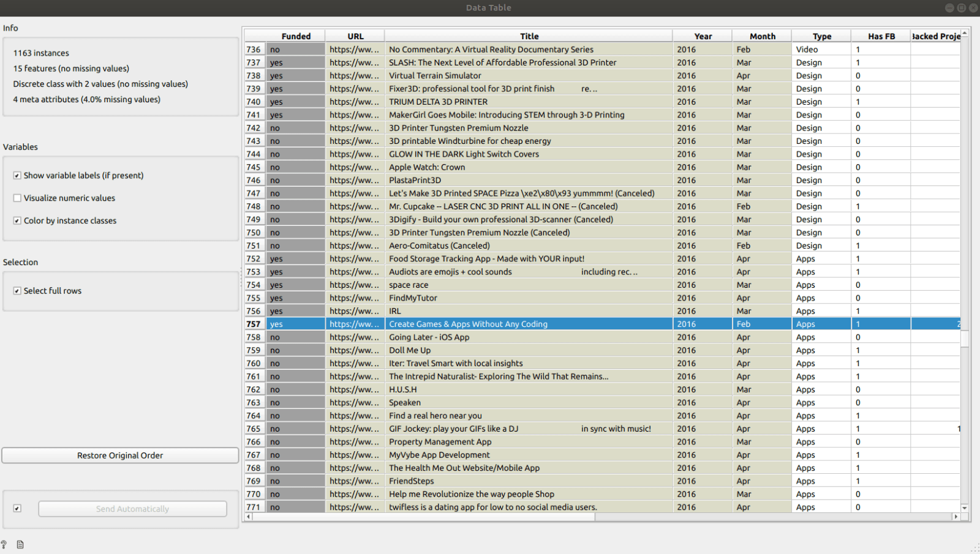Click title 'Find a real hero near you'
The height and width of the screenshot is (554, 980).
pyautogui.click(x=435, y=416)
